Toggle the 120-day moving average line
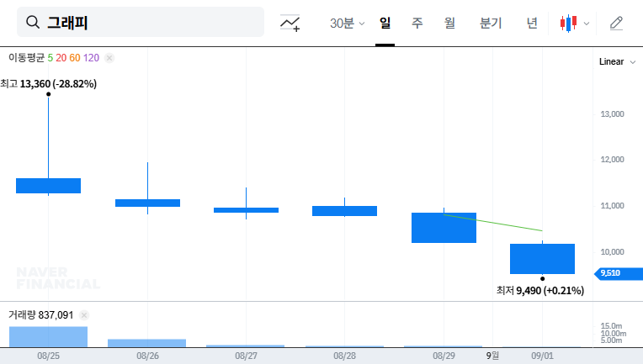The width and height of the screenshot is (643, 364). (x=91, y=58)
